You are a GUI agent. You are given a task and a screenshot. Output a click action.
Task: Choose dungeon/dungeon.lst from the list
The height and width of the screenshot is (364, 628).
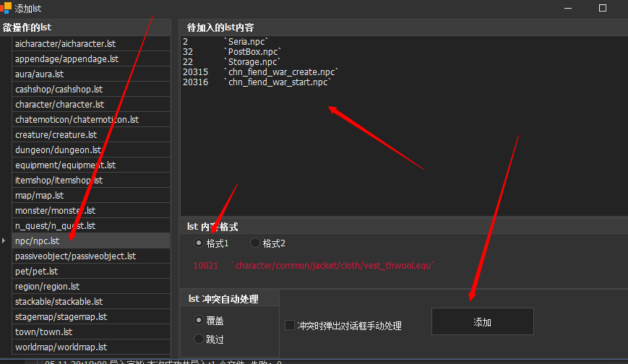click(58, 150)
